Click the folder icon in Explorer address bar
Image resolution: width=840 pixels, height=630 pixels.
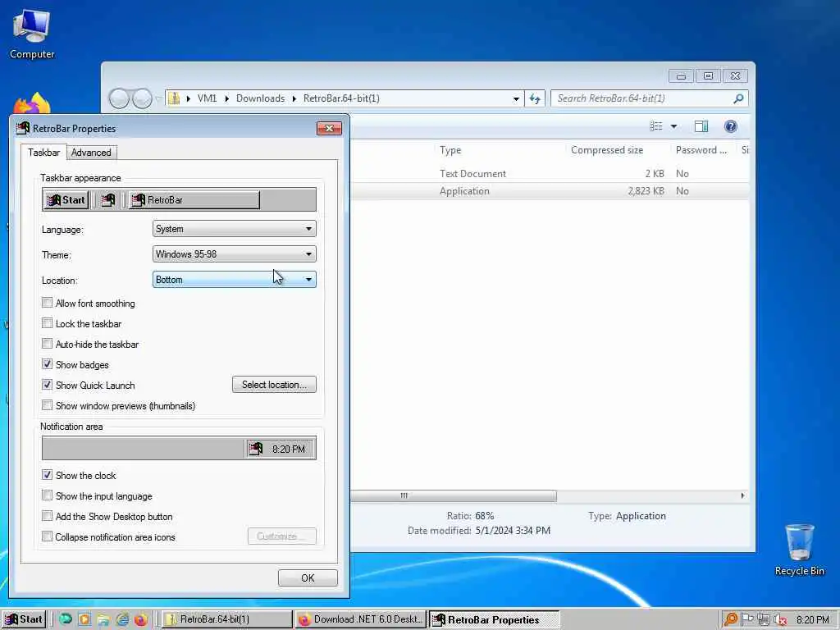tap(174, 98)
